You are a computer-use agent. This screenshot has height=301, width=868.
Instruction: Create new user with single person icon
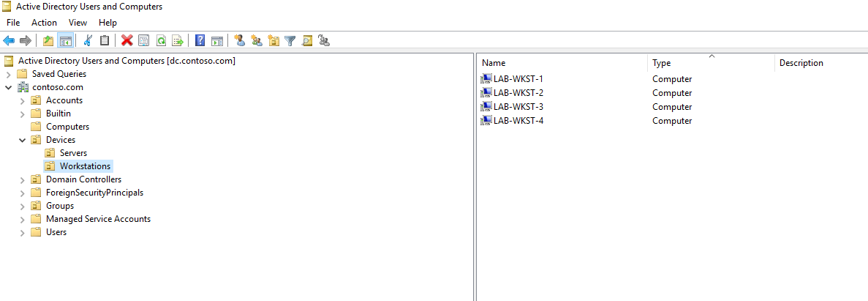pos(240,40)
